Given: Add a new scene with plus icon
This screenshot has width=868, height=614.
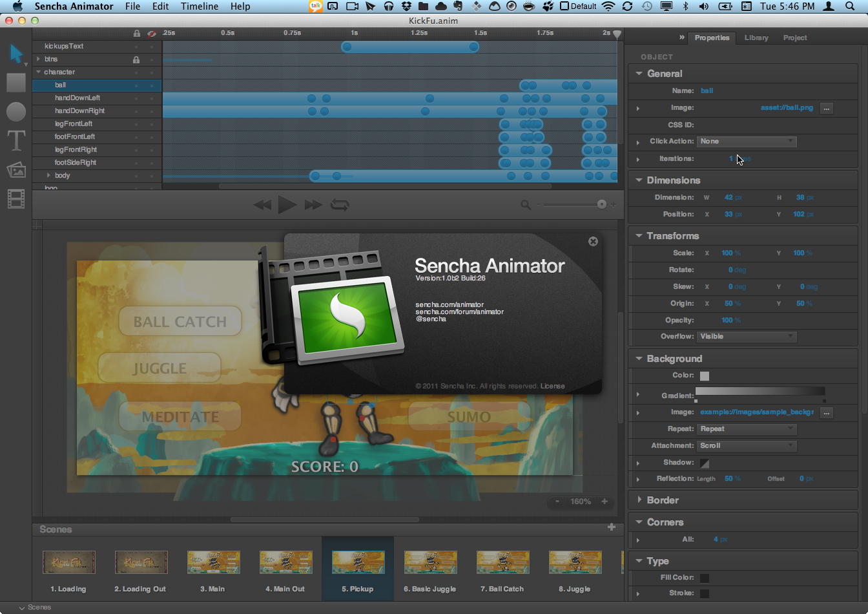Looking at the screenshot, I should click(612, 527).
